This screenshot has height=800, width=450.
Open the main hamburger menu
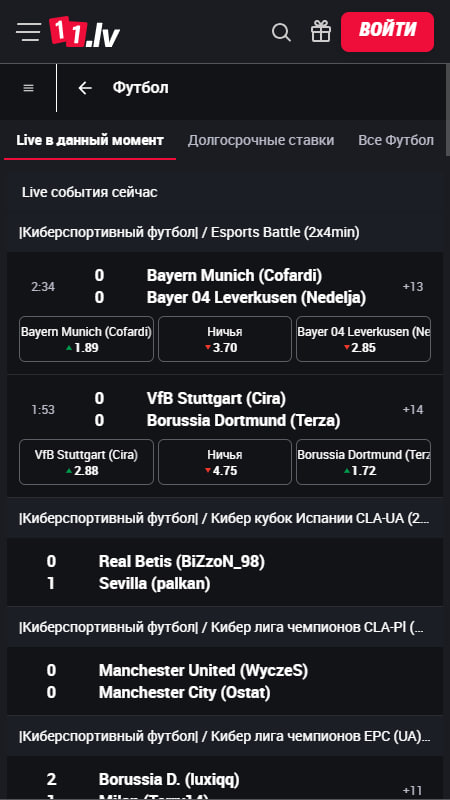click(28, 32)
